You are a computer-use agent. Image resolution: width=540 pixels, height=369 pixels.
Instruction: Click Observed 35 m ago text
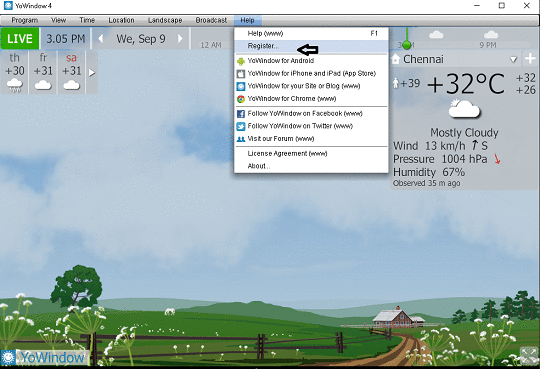coord(426,183)
